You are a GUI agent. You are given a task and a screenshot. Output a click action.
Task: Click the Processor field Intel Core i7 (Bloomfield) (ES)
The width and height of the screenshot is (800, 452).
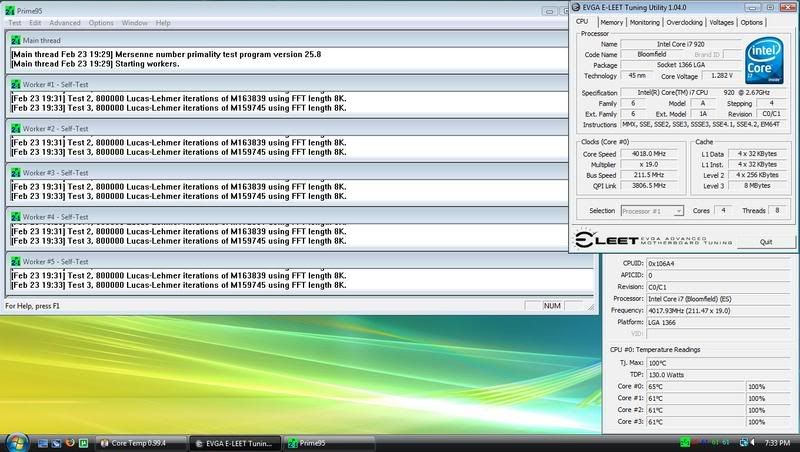(x=718, y=299)
